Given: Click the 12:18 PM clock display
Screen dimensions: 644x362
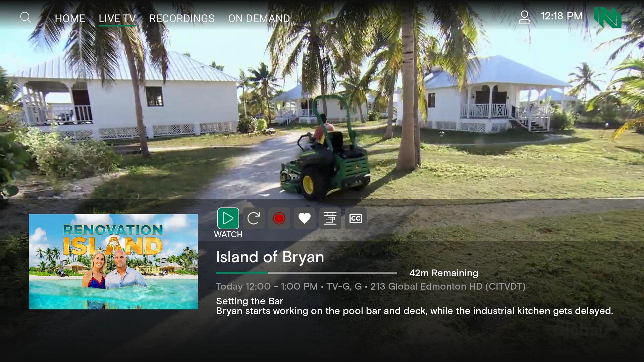Looking at the screenshot, I should pos(561,16).
